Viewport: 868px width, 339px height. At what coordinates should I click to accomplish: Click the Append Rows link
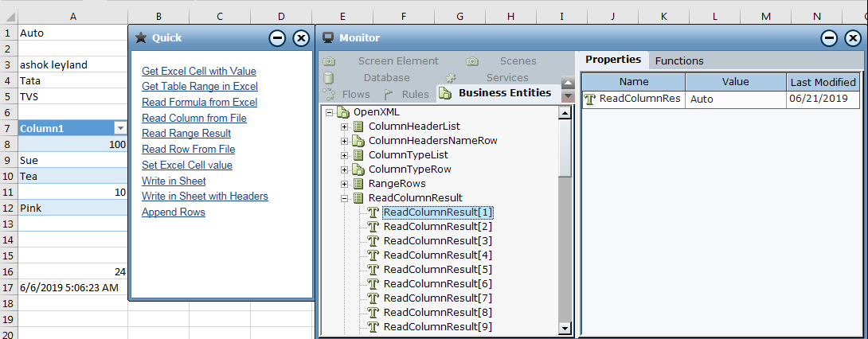pos(174,212)
